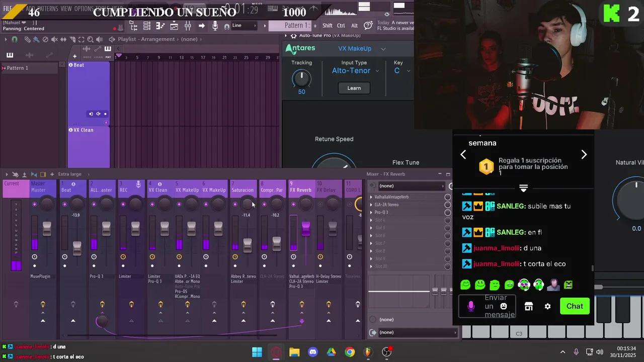Select the NOTE picker tab
Viewport: 644px width, 362px height.
pos(88,52)
